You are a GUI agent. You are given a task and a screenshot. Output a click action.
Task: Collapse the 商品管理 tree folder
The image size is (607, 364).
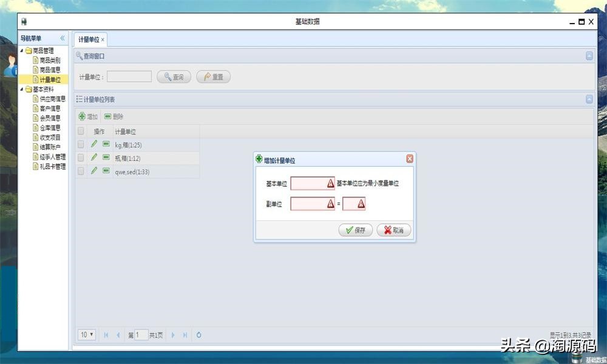(22, 51)
